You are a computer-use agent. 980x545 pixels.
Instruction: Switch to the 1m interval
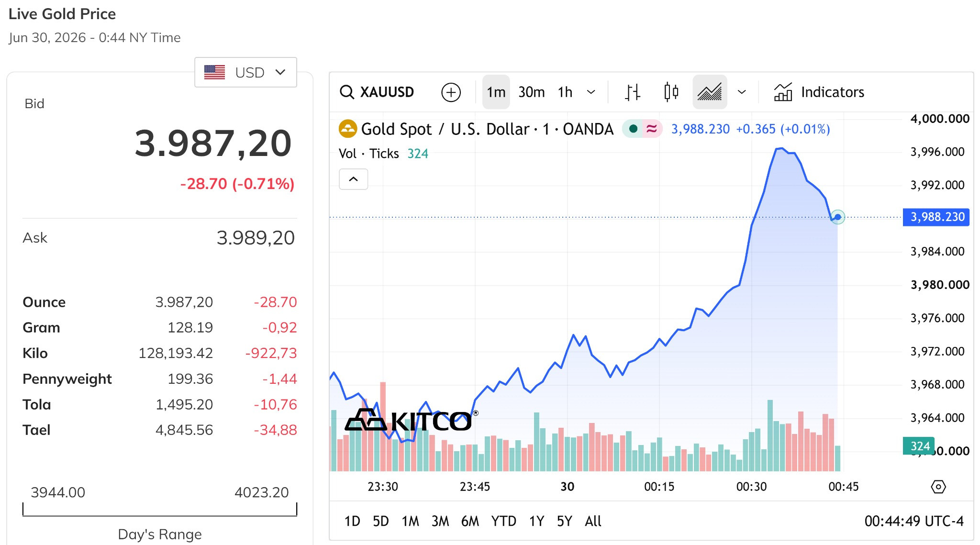tap(496, 92)
